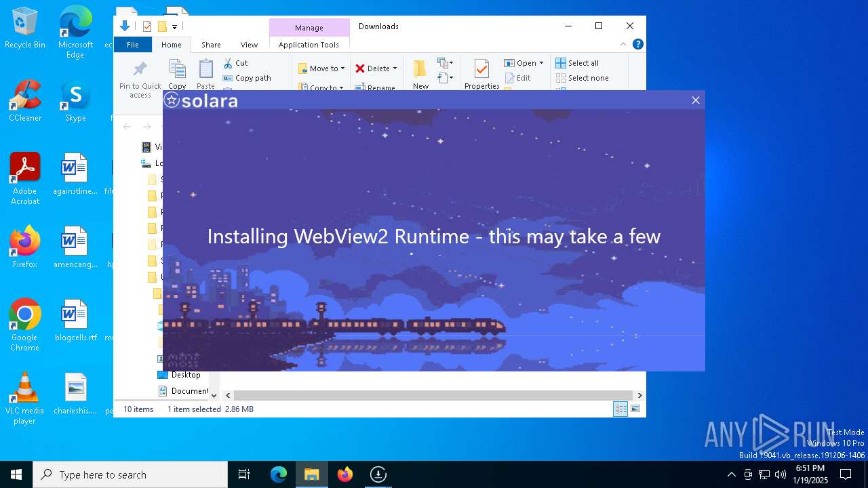Expand the Open dropdown arrow
Image resolution: width=868 pixels, height=488 pixels.
[541, 63]
